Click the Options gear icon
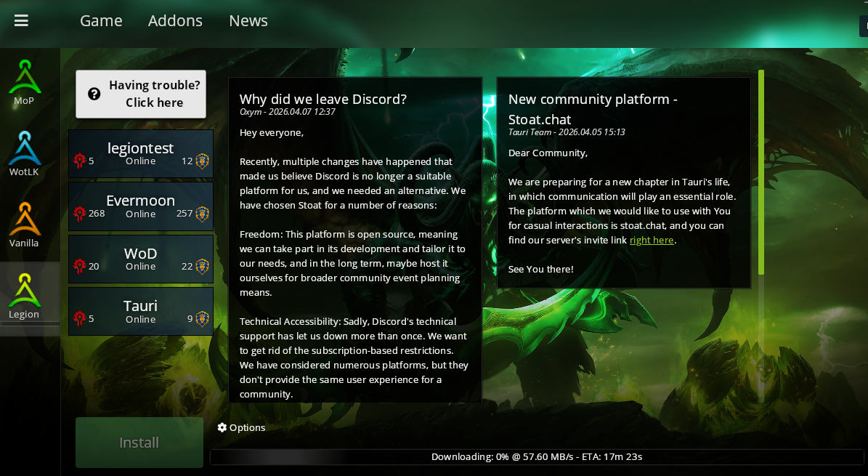The height and width of the screenshot is (476, 868). click(222, 427)
